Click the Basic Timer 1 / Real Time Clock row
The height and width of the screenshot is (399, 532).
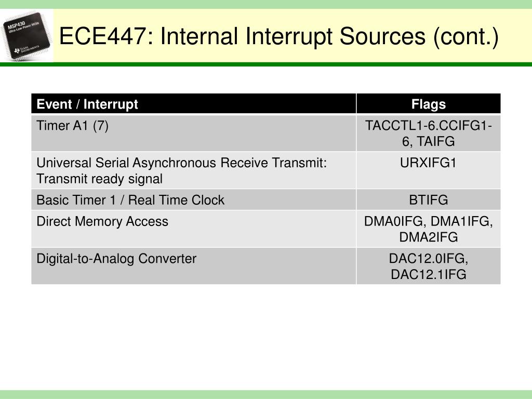(266, 200)
